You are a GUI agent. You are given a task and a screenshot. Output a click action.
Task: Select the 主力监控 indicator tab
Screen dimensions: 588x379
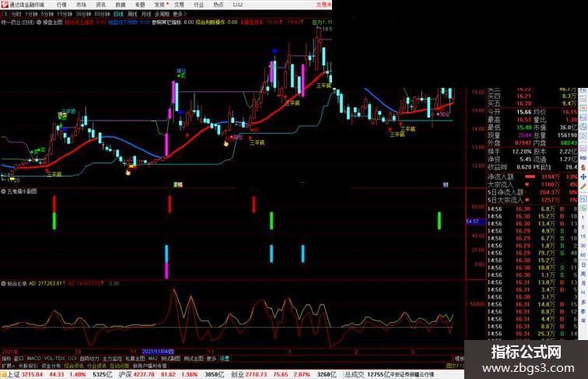[x=112, y=358]
